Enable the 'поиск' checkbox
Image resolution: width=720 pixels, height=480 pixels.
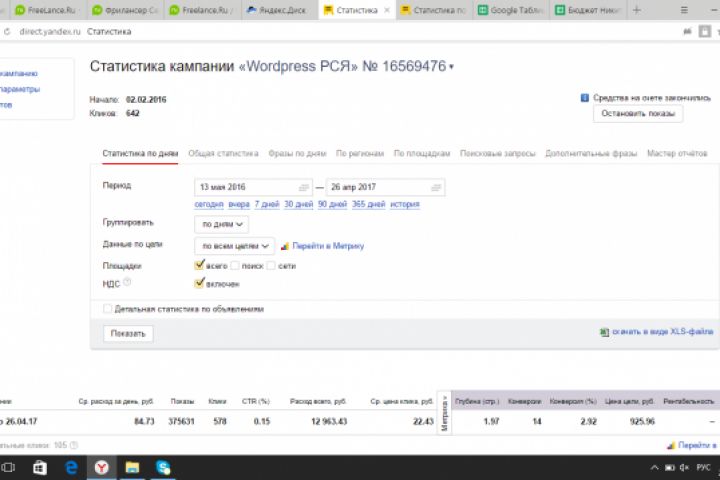pyautogui.click(x=235, y=265)
